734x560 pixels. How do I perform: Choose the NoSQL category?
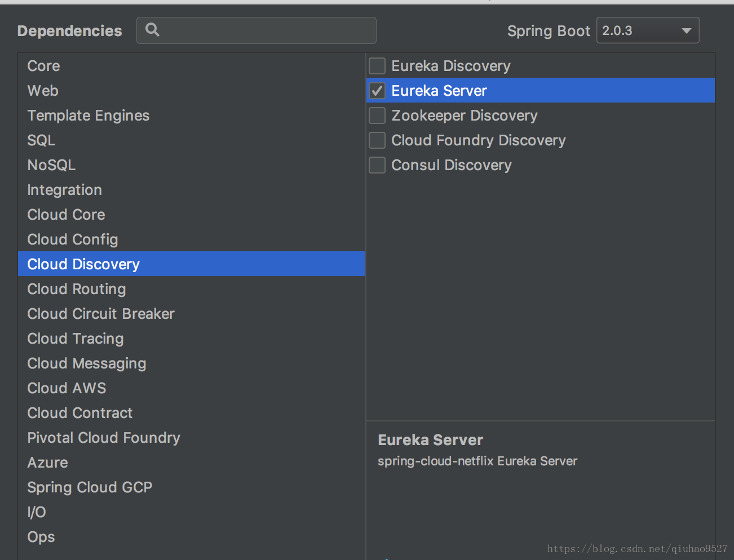pos(192,165)
